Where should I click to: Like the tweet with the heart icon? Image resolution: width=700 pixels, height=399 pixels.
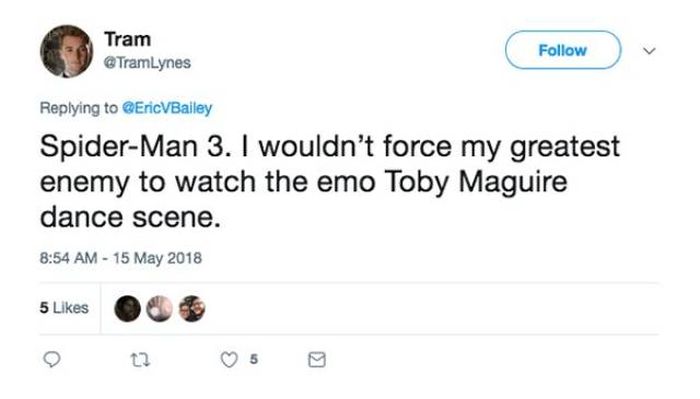pos(229,360)
